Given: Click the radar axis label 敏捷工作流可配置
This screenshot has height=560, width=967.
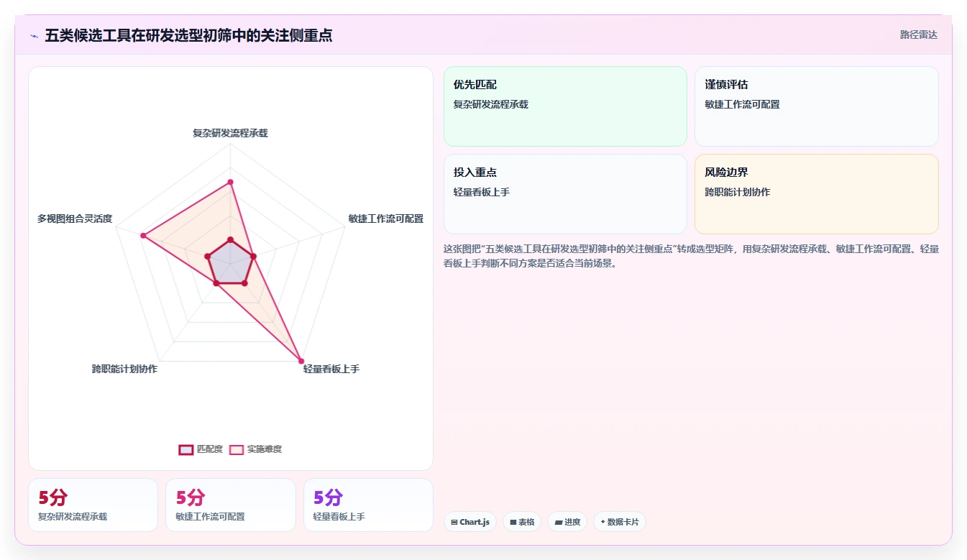Looking at the screenshot, I should [x=386, y=219].
